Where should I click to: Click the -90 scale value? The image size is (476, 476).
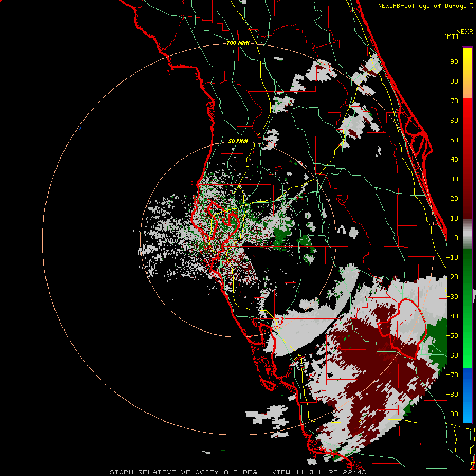click(x=452, y=414)
